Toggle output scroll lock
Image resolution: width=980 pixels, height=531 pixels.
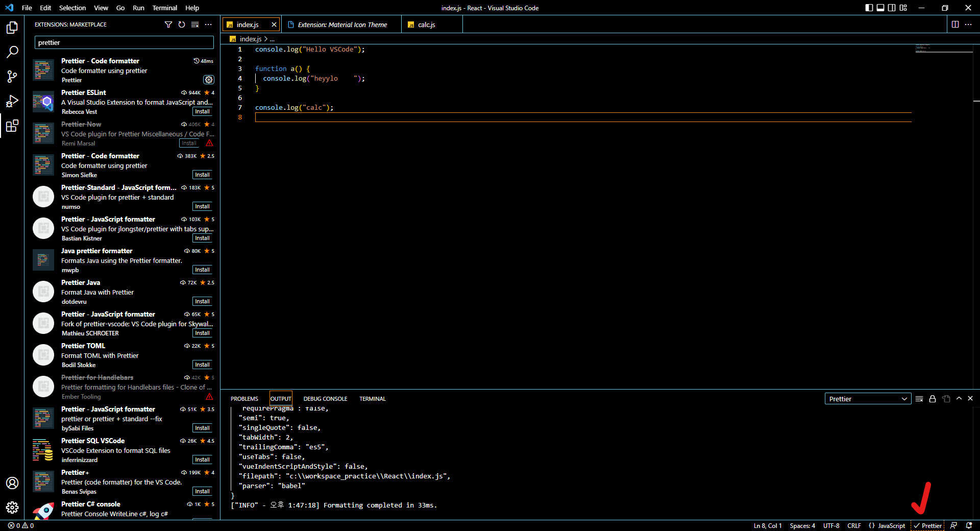933,399
